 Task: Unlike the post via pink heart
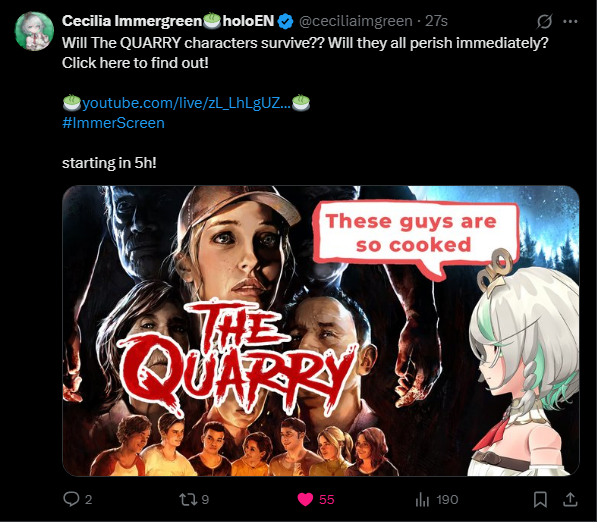pos(305,500)
